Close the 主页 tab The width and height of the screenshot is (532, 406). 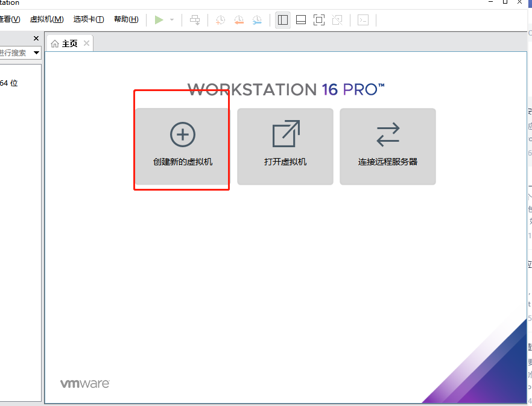pyautogui.click(x=86, y=43)
